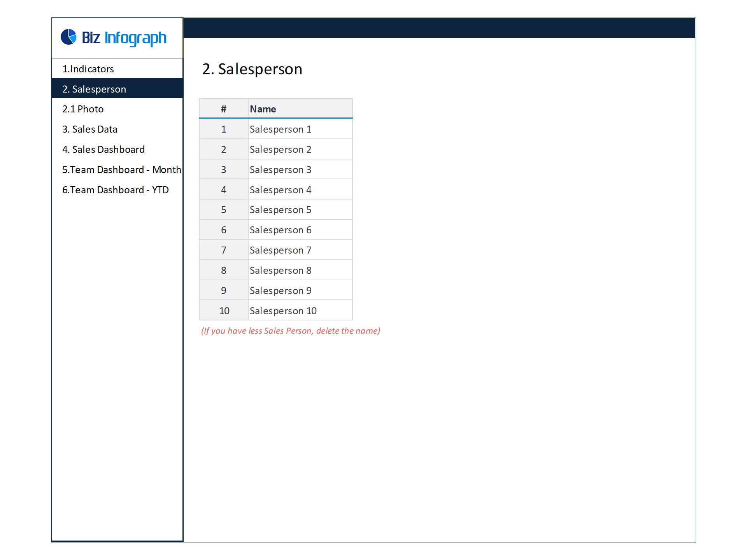Viewport: 747px width, 560px height.
Task: Select the Salesperson 4 name cell
Action: pyautogui.click(x=300, y=190)
